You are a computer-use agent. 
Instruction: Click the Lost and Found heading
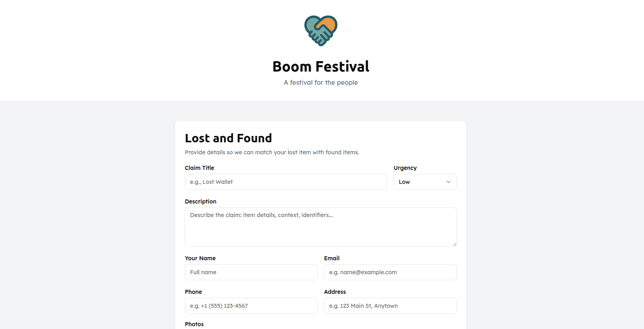[228, 138]
